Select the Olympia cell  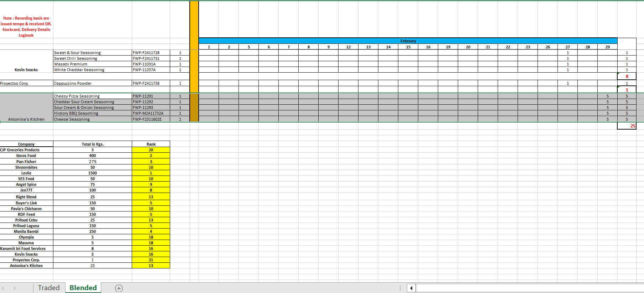coord(26,237)
